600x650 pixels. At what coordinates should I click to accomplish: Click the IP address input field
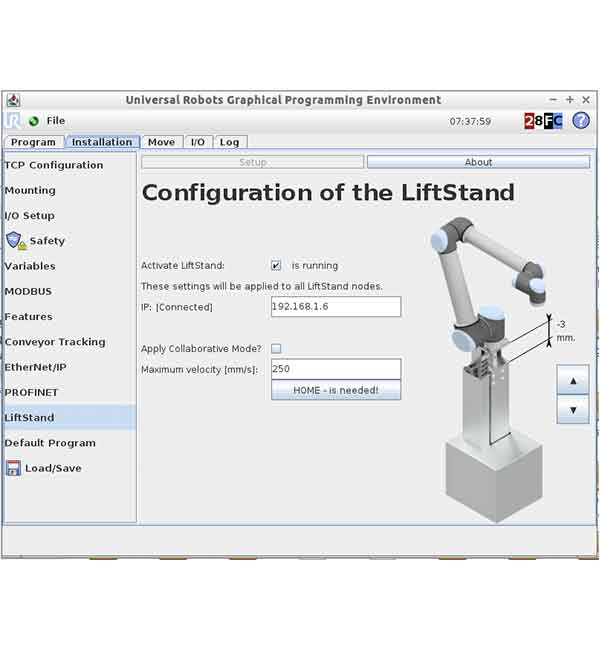[x=336, y=306]
